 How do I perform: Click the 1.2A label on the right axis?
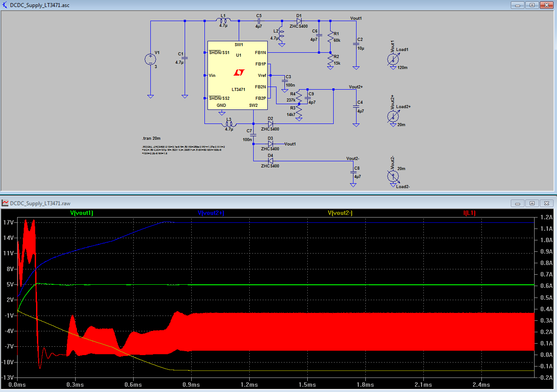[x=546, y=217]
